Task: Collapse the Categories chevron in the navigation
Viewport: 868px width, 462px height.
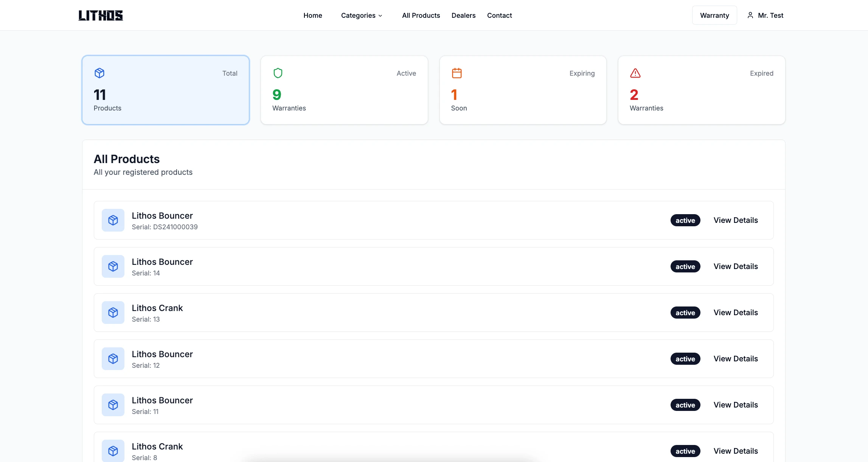Action: point(380,16)
